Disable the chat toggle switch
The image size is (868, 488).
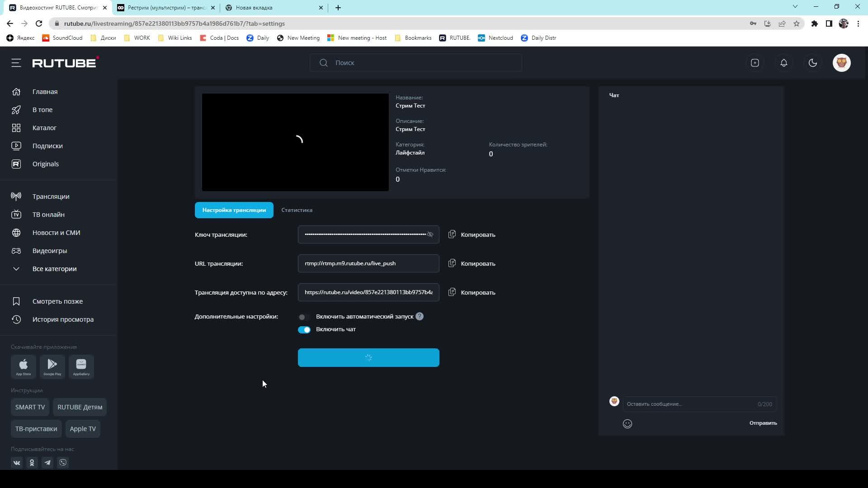pyautogui.click(x=304, y=329)
